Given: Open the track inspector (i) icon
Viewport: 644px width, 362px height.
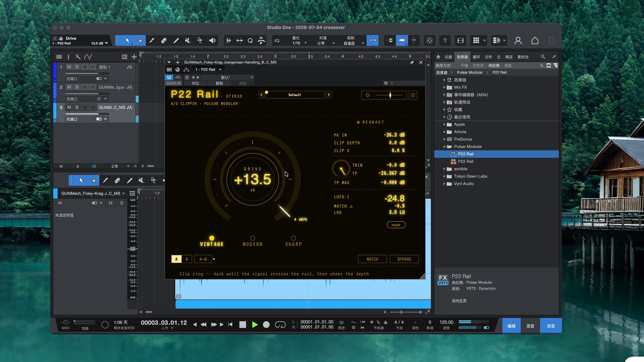Looking at the screenshot, I should 68,57.
